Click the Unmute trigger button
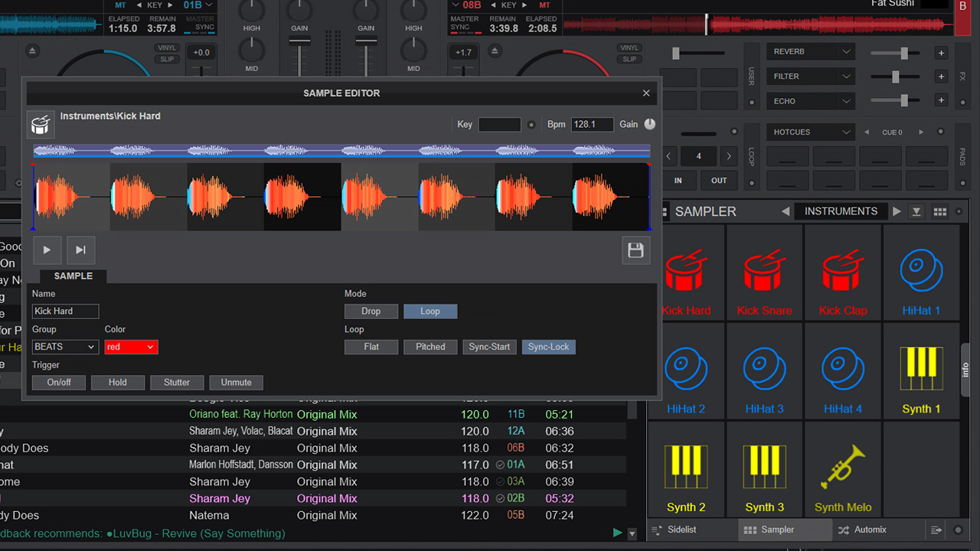Screen dimensions: 980x551 [x=236, y=382]
